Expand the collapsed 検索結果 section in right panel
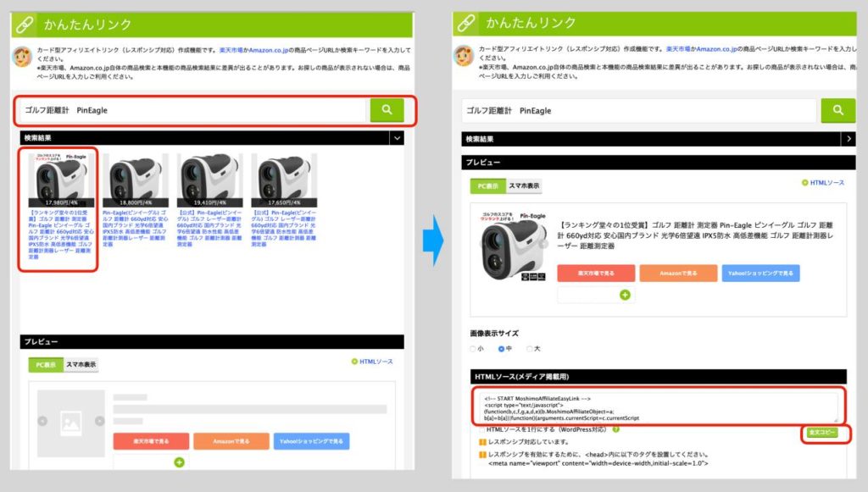 [x=849, y=139]
